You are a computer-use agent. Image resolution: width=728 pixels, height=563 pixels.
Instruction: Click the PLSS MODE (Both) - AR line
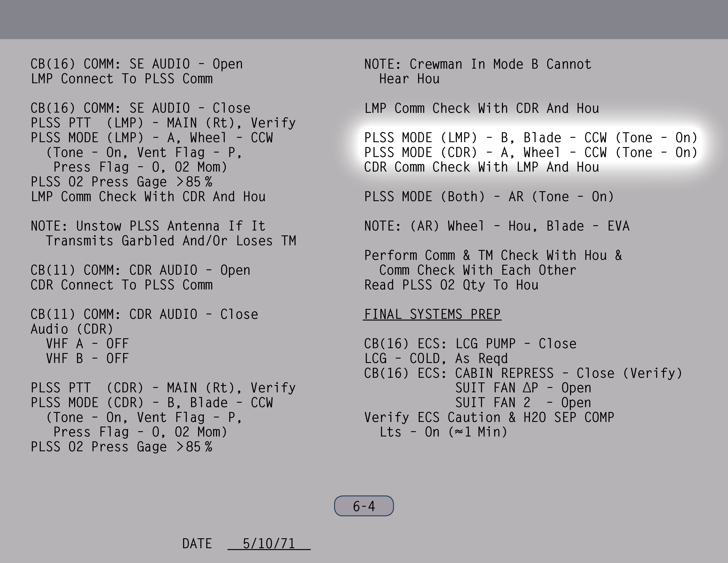coord(489,196)
